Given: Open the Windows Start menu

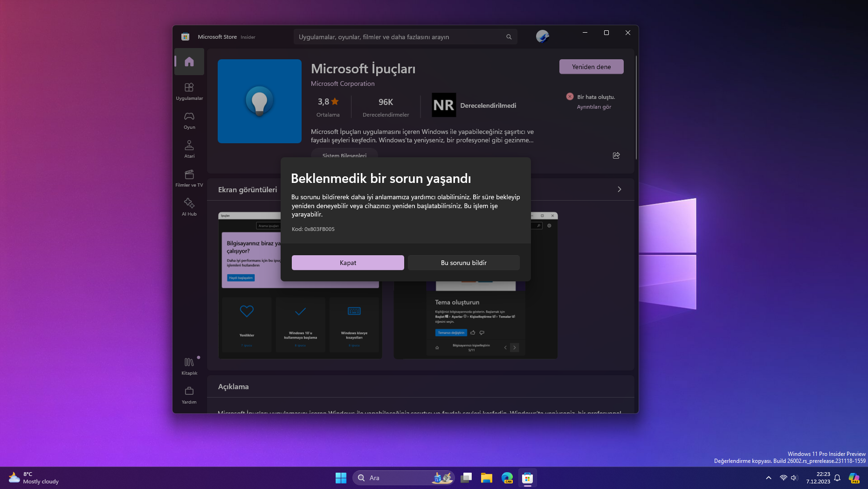Looking at the screenshot, I should 341,478.
